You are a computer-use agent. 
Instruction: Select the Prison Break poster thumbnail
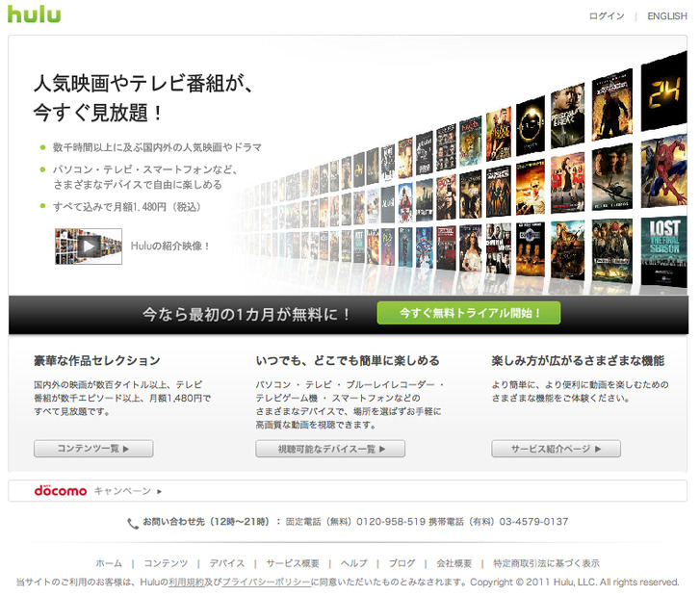pyautogui.click(x=567, y=117)
